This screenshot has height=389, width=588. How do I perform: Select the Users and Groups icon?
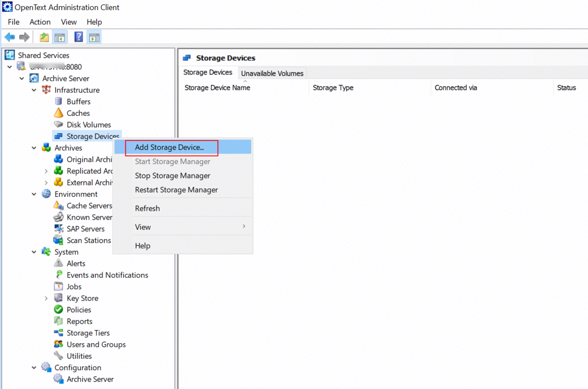pos(58,344)
